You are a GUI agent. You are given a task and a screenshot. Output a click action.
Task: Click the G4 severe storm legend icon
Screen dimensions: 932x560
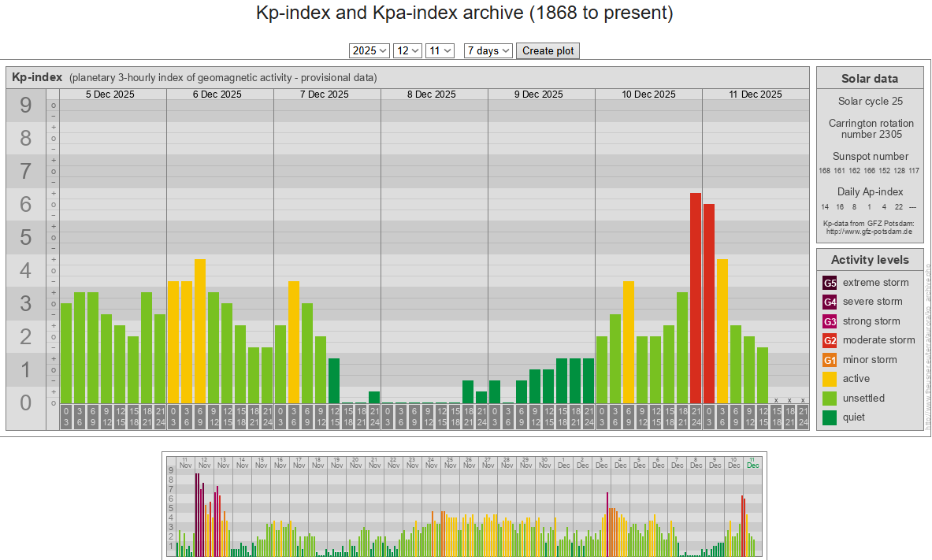830,302
